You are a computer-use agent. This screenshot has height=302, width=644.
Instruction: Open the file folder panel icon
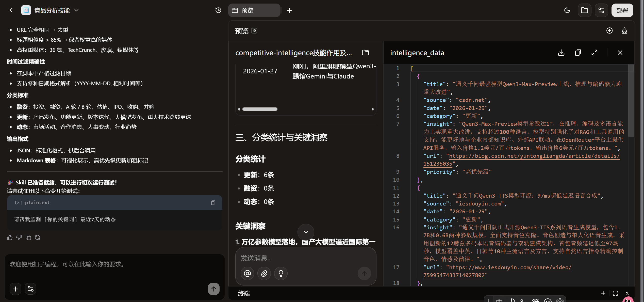[x=584, y=10]
